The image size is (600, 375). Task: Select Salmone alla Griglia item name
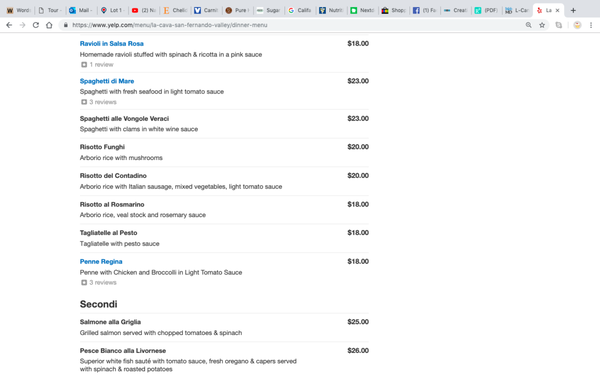pos(110,322)
